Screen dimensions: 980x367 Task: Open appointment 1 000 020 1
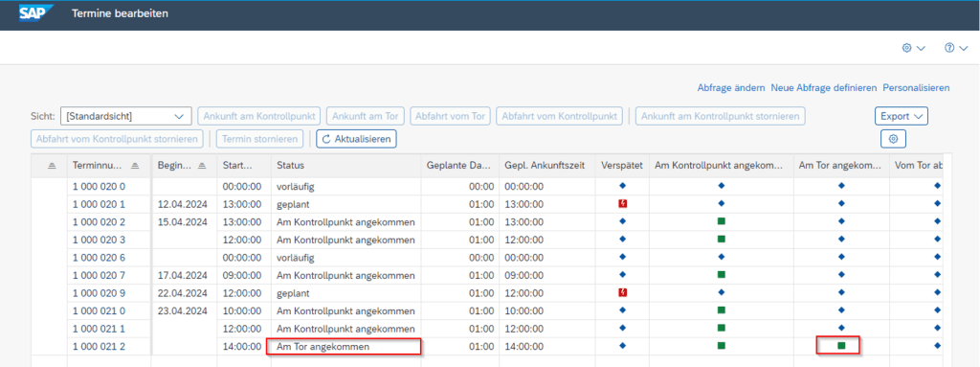tap(99, 204)
